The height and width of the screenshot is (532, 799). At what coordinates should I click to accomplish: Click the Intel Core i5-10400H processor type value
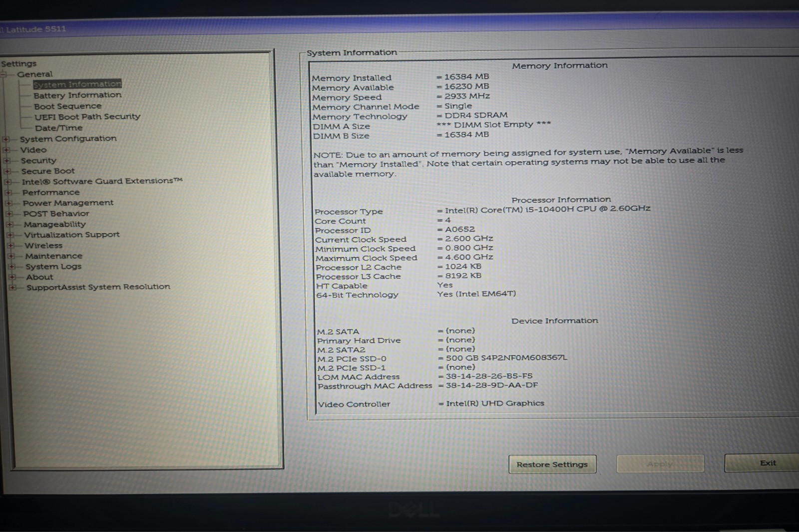(x=547, y=209)
